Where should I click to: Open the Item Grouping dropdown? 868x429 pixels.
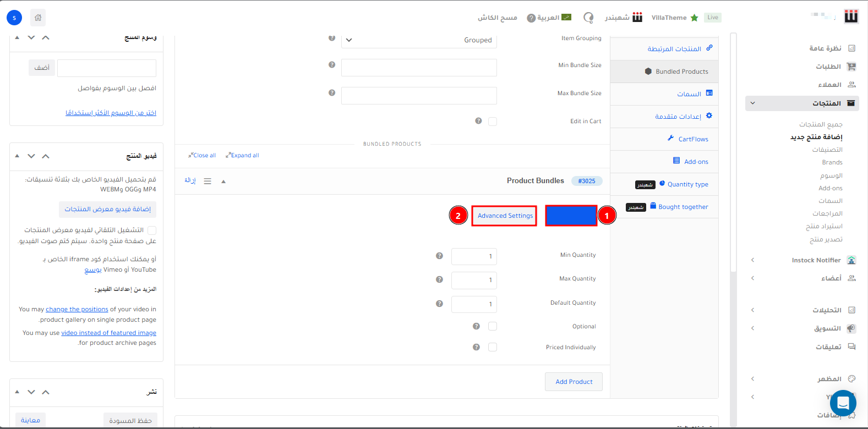(419, 40)
